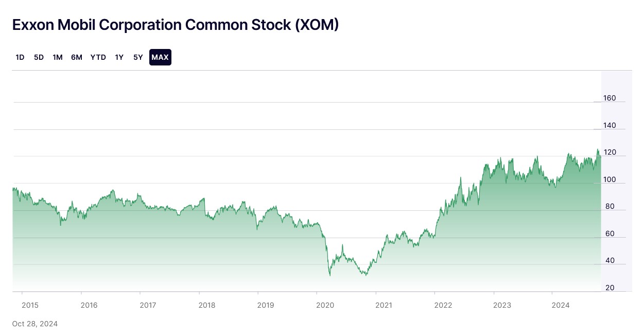Screen dimensions: 644x333
Task: Click the 2022 year label
Action: (x=443, y=305)
